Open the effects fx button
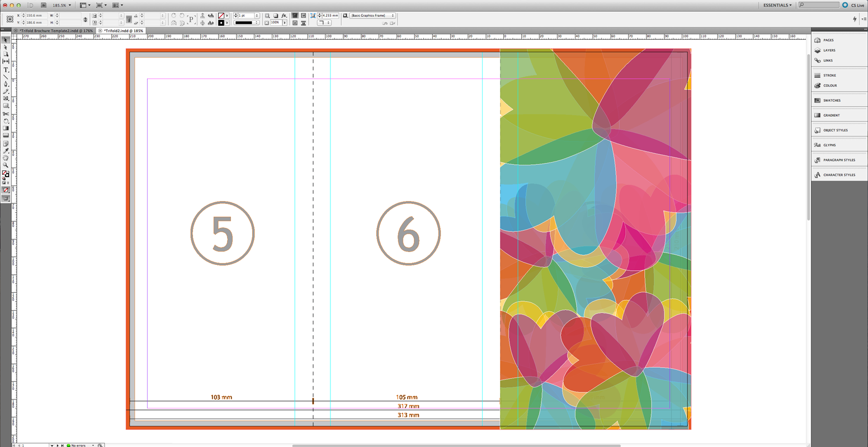 tap(284, 16)
